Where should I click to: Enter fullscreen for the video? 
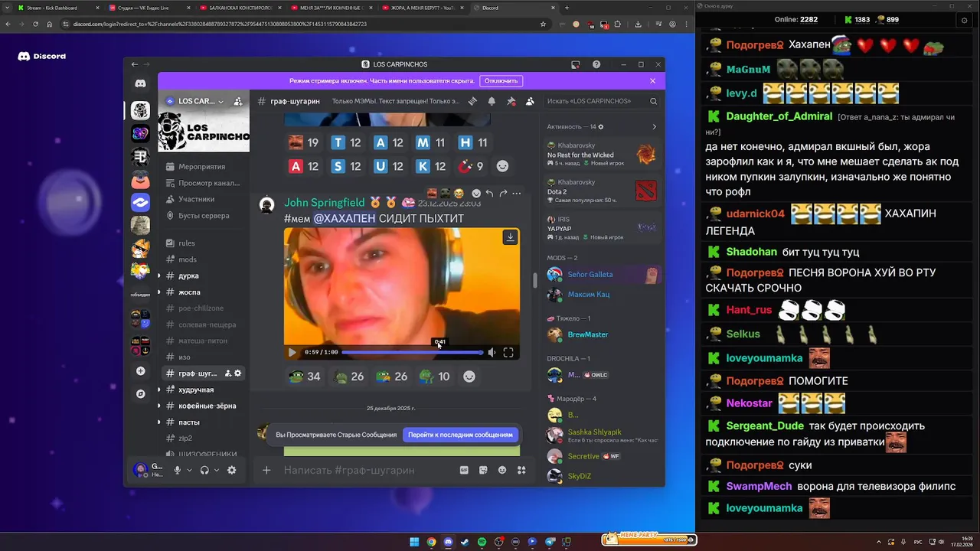point(508,352)
